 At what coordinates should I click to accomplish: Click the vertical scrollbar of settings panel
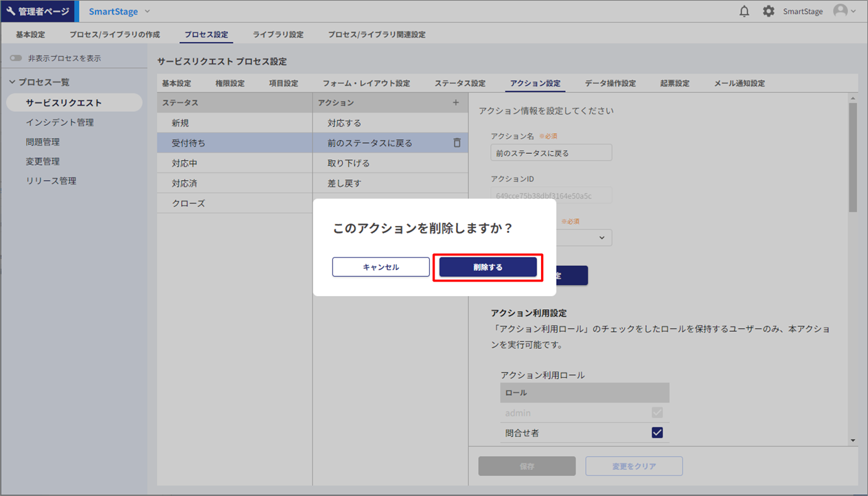(852, 157)
